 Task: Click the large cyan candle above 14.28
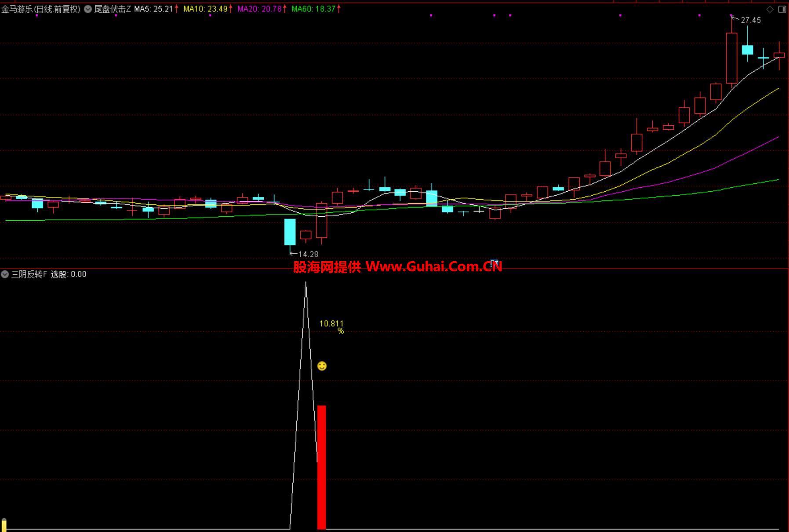coord(290,232)
